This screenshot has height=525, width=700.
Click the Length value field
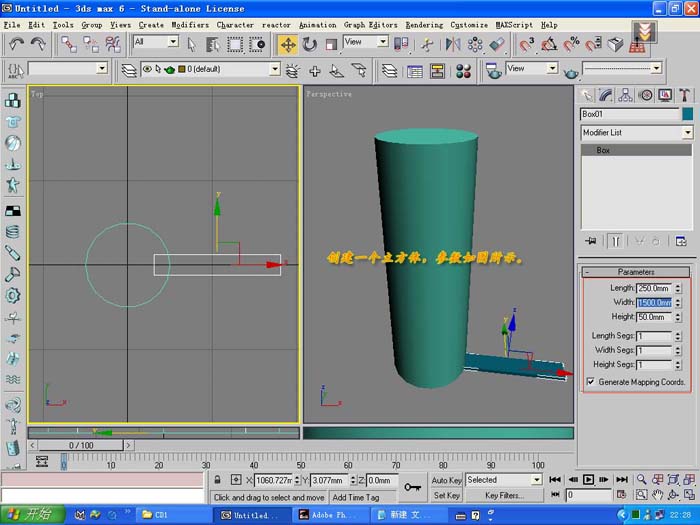click(x=654, y=288)
